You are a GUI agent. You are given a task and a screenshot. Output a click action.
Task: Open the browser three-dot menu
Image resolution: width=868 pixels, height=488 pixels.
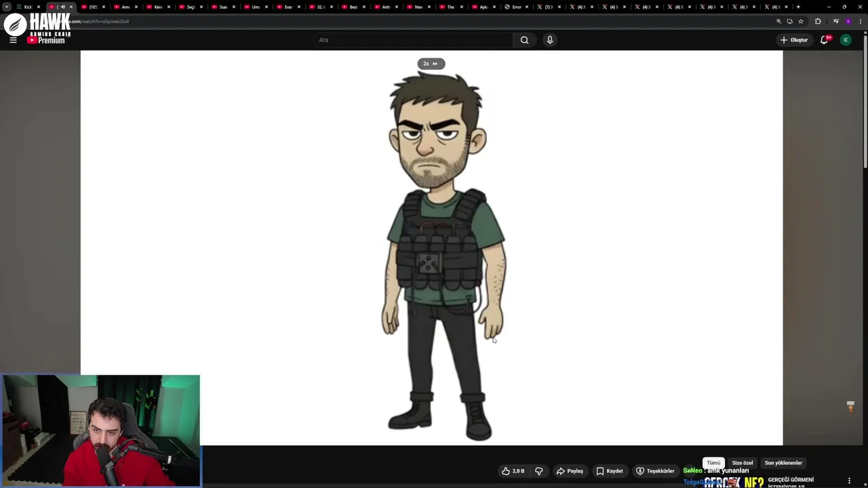tap(860, 21)
